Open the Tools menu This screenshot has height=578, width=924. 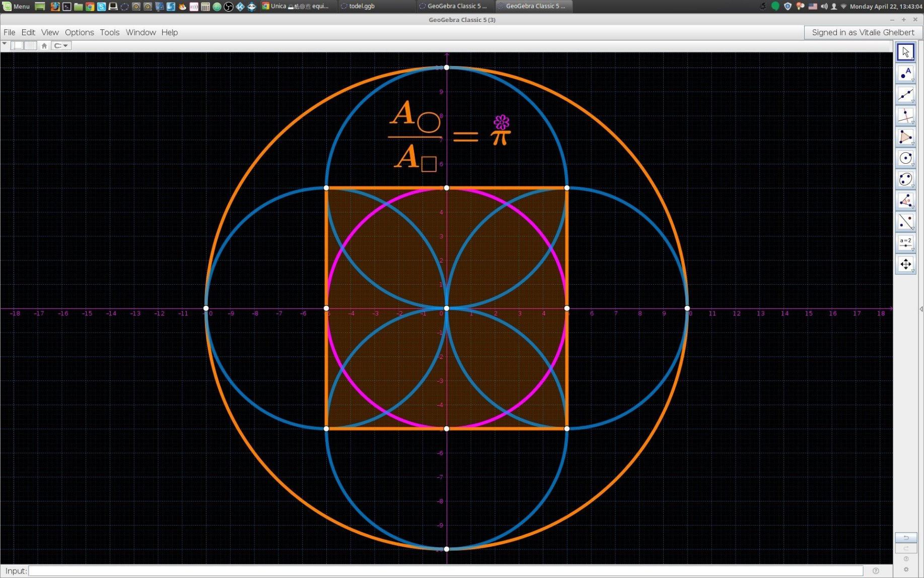click(110, 32)
